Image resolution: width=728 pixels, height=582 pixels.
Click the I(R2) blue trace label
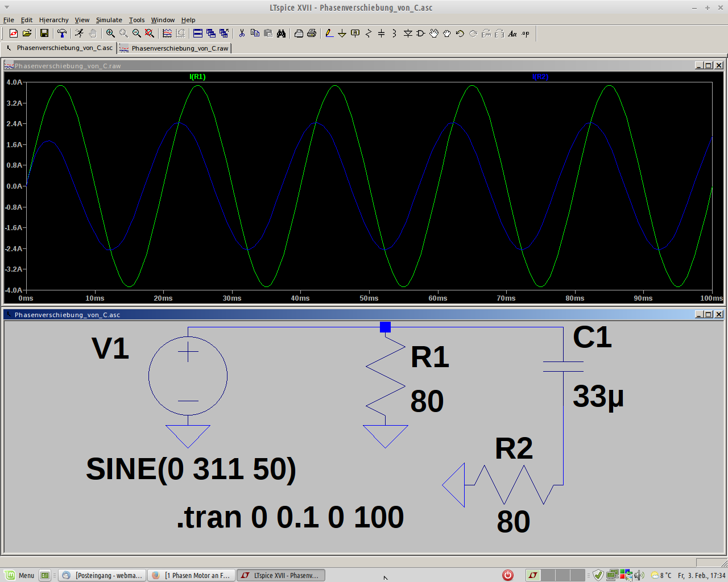click(540, 77)
